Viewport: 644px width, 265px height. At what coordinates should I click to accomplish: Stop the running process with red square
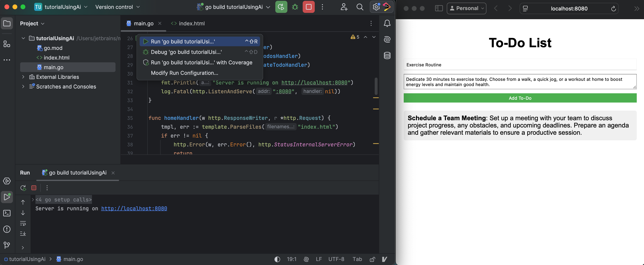pos(309,7)
